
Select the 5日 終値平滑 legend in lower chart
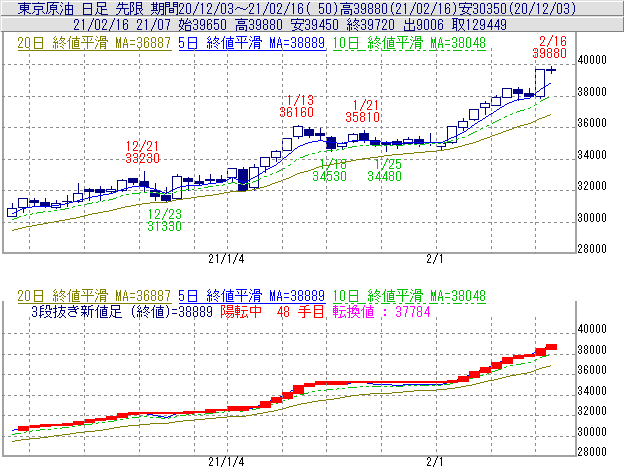[x=252, y=296]
